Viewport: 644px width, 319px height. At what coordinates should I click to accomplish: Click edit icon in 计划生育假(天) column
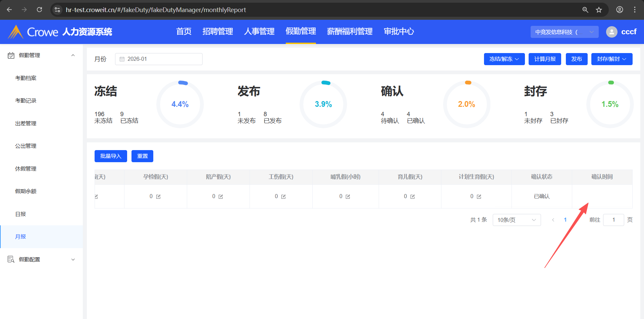click(479, 197)
